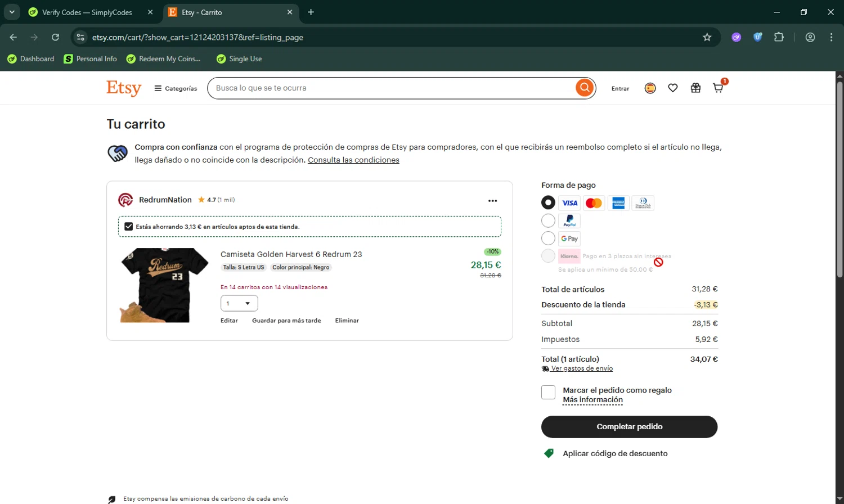Toggle the shop savings checkbox
Image resolution: width=844 pixels, height=504 pixels.
[128, 227]
